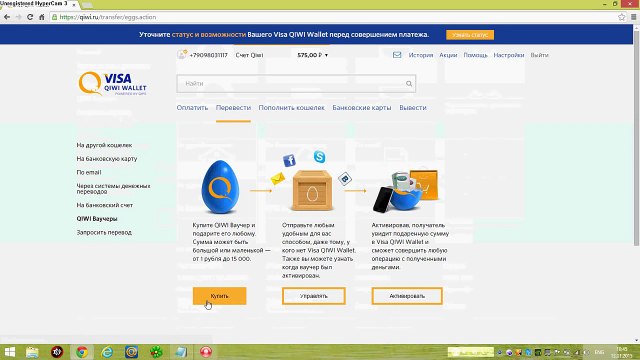Click the browser home icon

pyautogui.click(x=42, y=17)
